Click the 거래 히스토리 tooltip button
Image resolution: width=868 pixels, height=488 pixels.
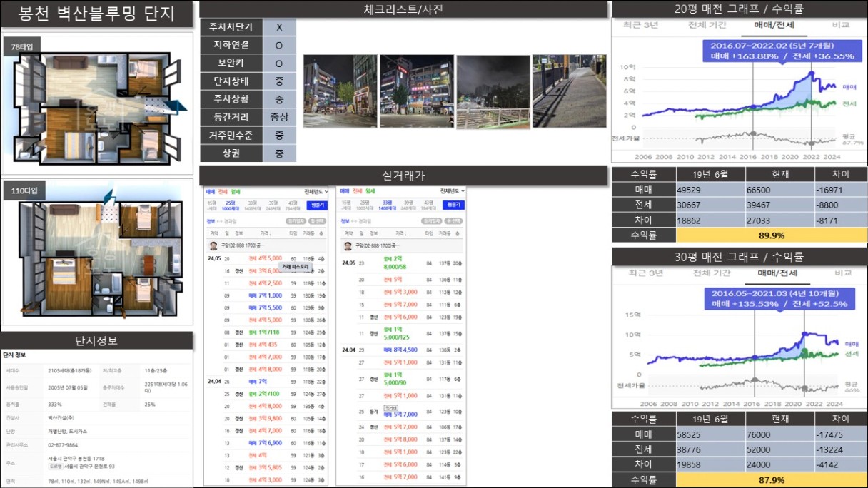pyautogui.click(x=295, y=266)
